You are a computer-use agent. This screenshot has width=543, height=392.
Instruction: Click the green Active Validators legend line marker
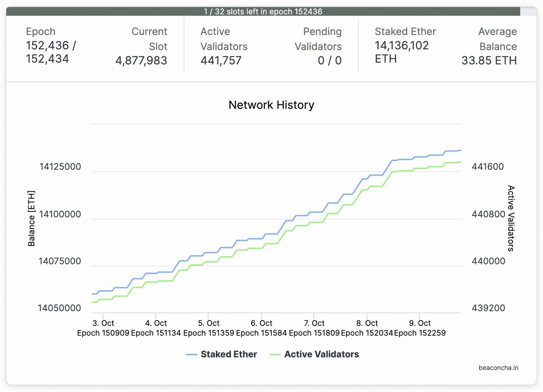(x=275, y=355)
